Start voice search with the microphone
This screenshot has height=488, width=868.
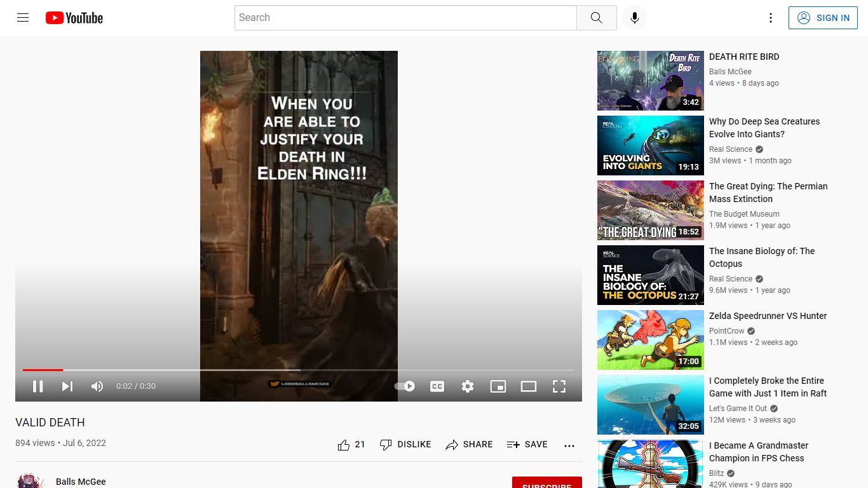point(634,18)
